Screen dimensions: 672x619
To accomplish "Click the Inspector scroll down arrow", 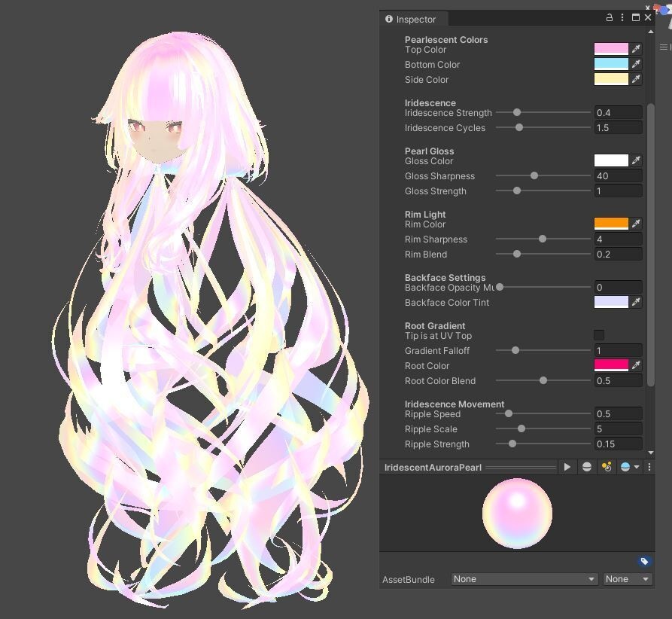I will coord(651,453).
